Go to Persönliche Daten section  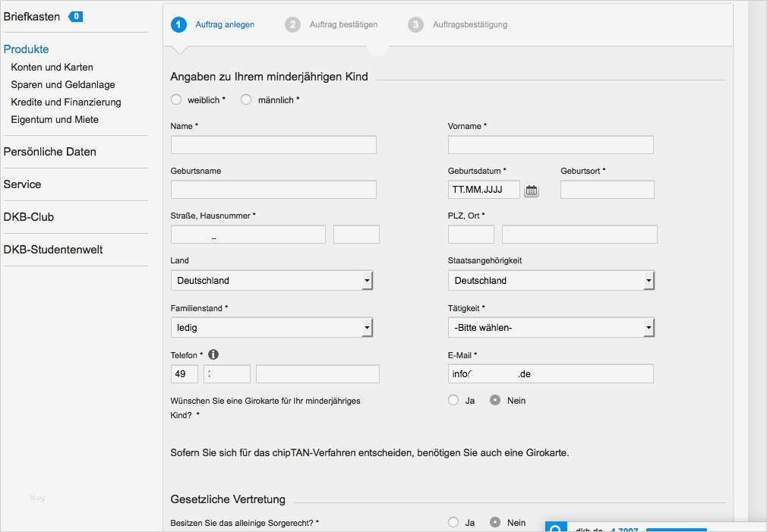pos(50,152)
